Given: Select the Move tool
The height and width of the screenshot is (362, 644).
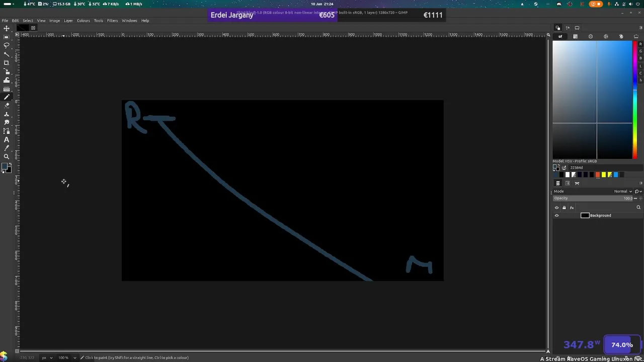Looking at the screenshot, I should pyautogui.click(x=7, y=29).
